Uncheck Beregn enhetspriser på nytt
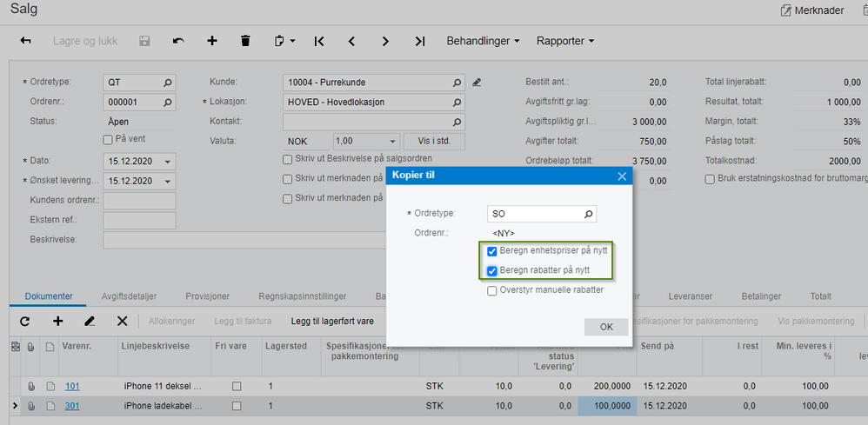 (x=492, y=251)
